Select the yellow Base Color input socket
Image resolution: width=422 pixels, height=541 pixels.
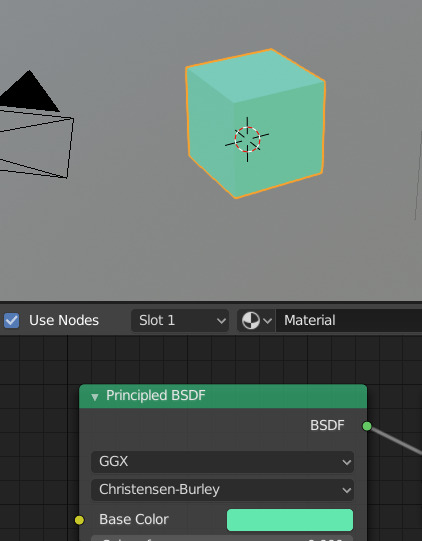coord(79,520)
